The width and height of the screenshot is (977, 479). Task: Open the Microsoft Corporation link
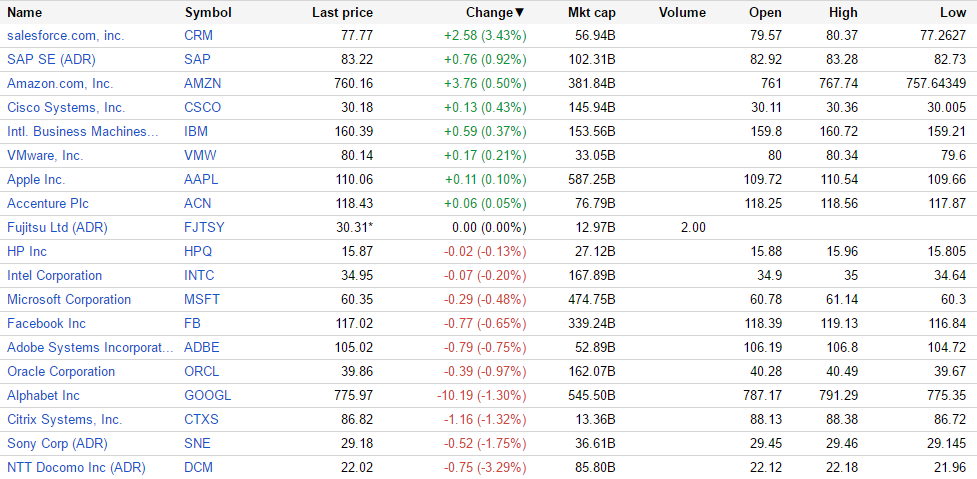coord(69,299)
